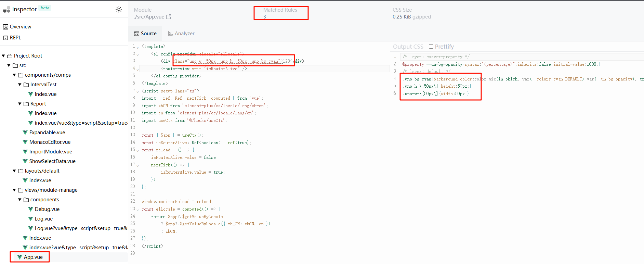The width and height of the screenshot is (644, 264).
Task: Select index.vue directly under views/module-manage
Action: 40,238
